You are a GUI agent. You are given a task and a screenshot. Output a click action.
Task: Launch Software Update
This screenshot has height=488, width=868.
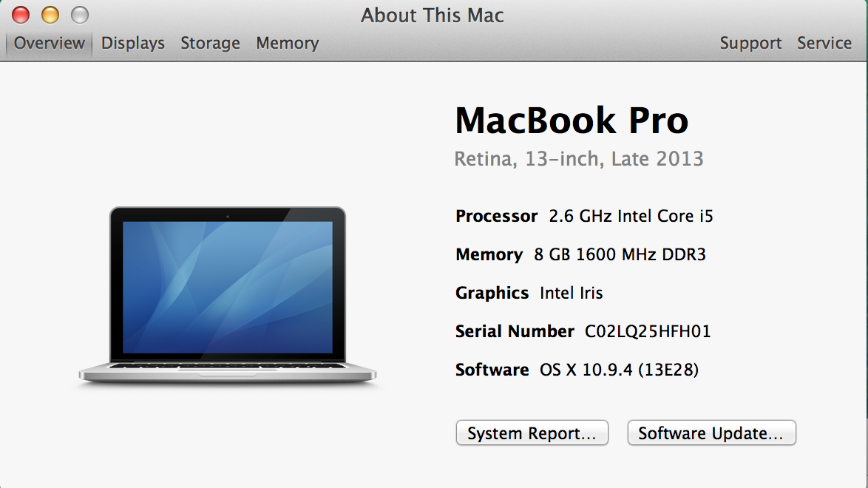click(x=711, y=433)
